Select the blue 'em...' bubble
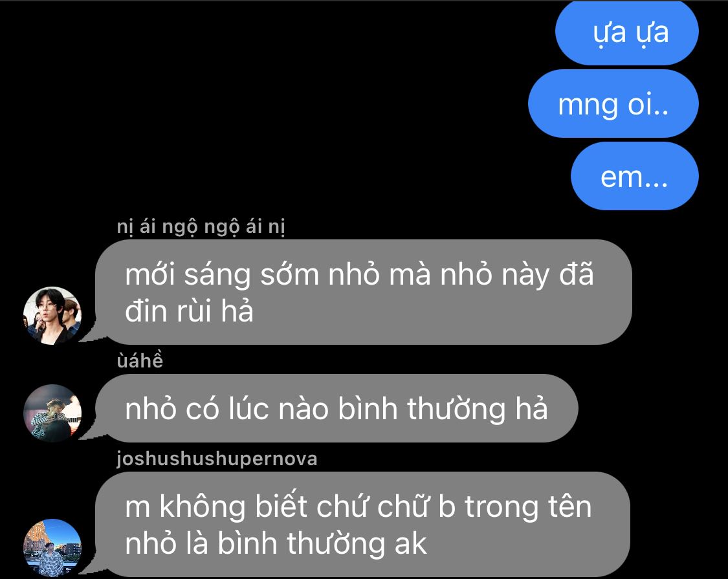The height and width of the screenshot is (579, 728). click(x=635, y=177)
